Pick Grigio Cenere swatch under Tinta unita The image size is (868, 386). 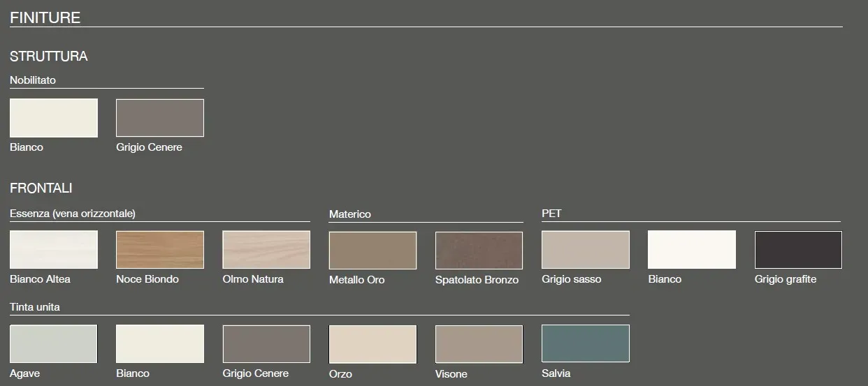[266, 344]
